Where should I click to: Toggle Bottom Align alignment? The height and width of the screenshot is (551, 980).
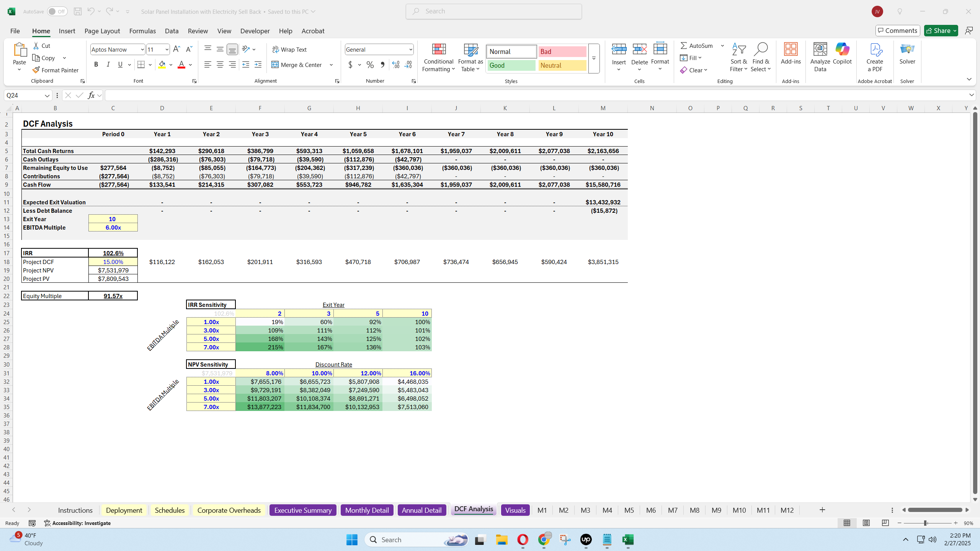232,49
